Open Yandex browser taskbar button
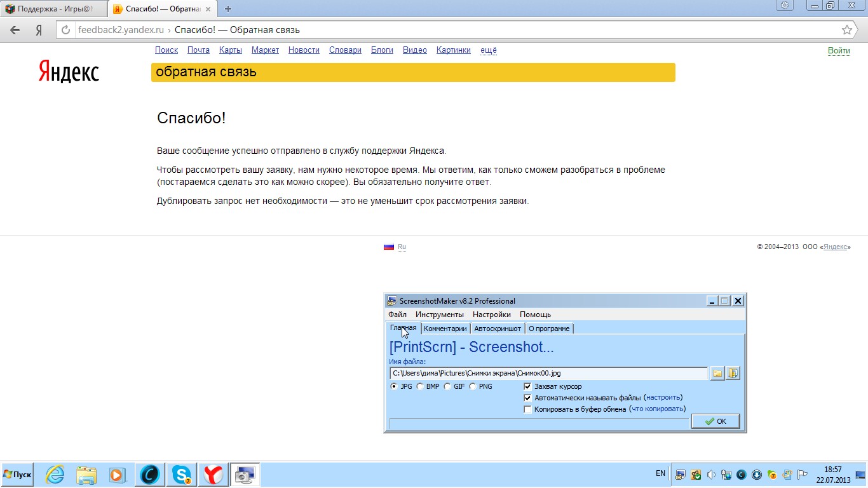This screenshot has height=488, width=868. click(x=214, y=475)
